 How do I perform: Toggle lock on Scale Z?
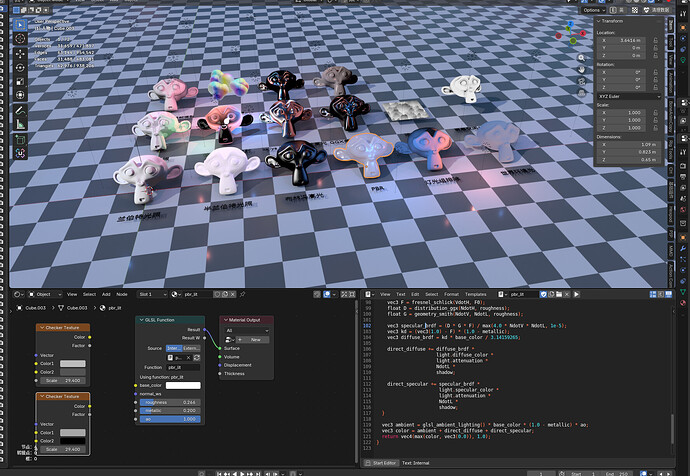[x=655, y=128]
